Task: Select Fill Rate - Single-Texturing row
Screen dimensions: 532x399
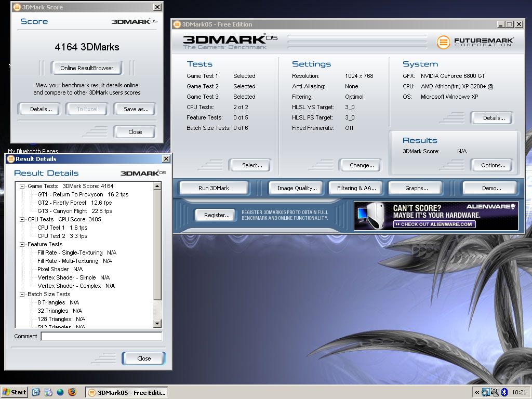Action: [77, 252]
